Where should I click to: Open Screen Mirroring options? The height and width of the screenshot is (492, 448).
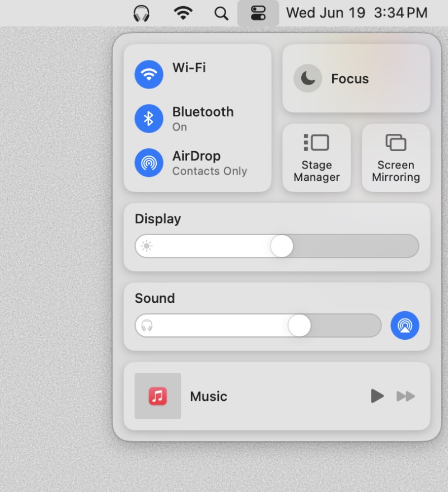click(x=395, y=158)
